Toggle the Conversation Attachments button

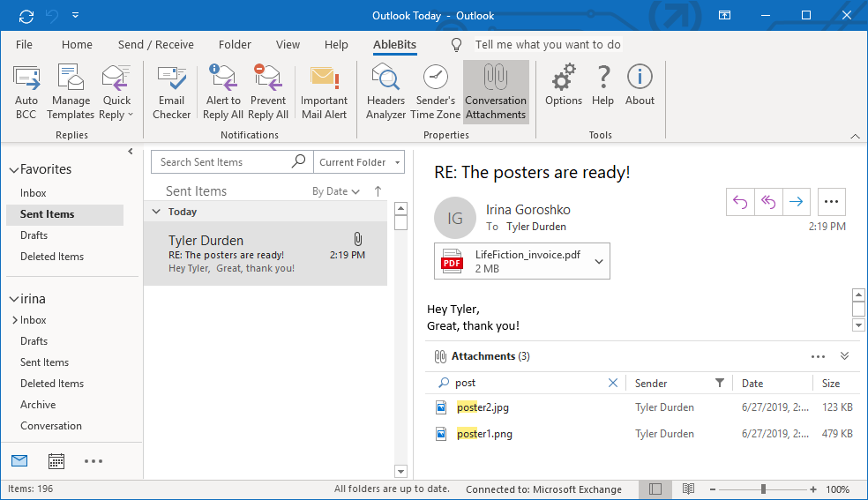496,92
